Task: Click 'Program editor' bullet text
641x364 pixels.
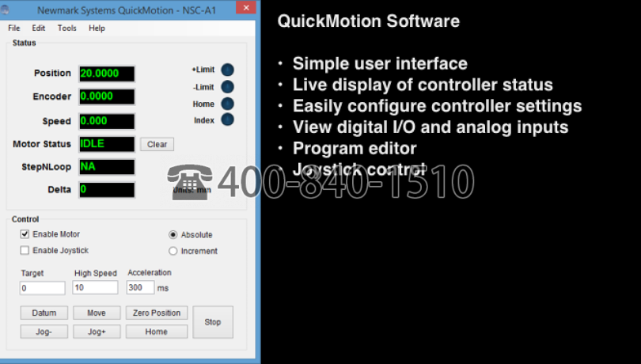Action: click(x=355, y=149)
